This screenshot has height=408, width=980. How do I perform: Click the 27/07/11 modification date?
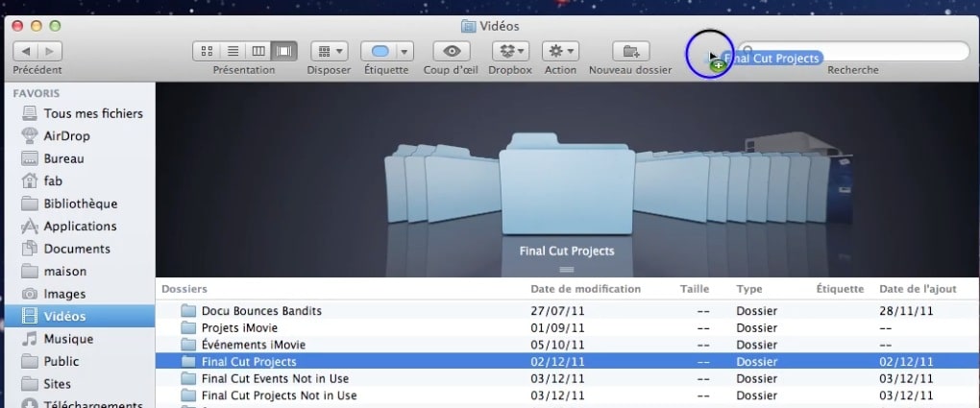(x=557, y=310)
